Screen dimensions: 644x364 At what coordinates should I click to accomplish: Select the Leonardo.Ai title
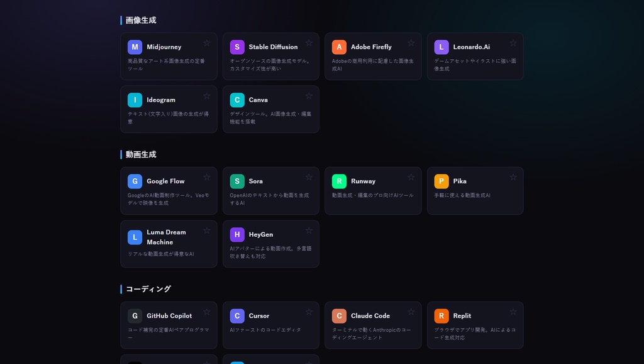[472, 47]
